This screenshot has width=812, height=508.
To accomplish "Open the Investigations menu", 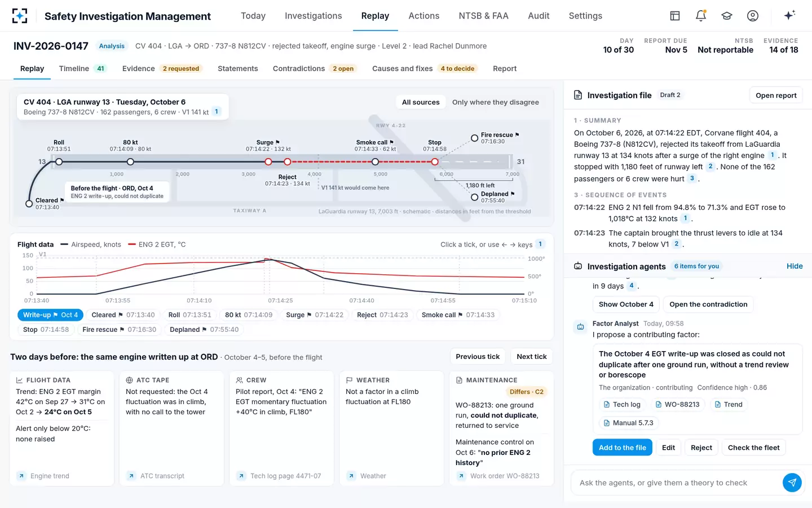I will tap(313, 16).
